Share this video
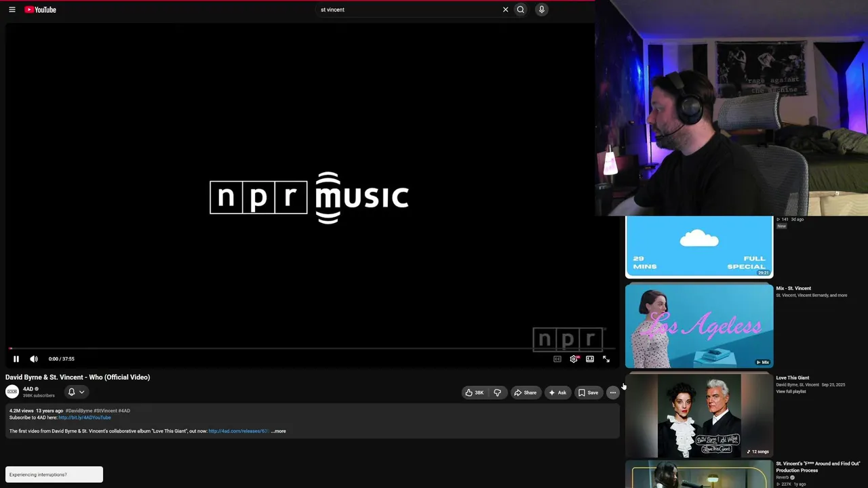The height and width of the screenshot is (488, 868). [x=526, y=392]
